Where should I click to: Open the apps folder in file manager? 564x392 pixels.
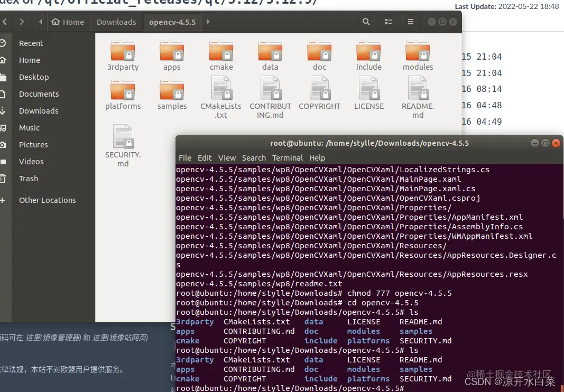click(x=172, y=51)
